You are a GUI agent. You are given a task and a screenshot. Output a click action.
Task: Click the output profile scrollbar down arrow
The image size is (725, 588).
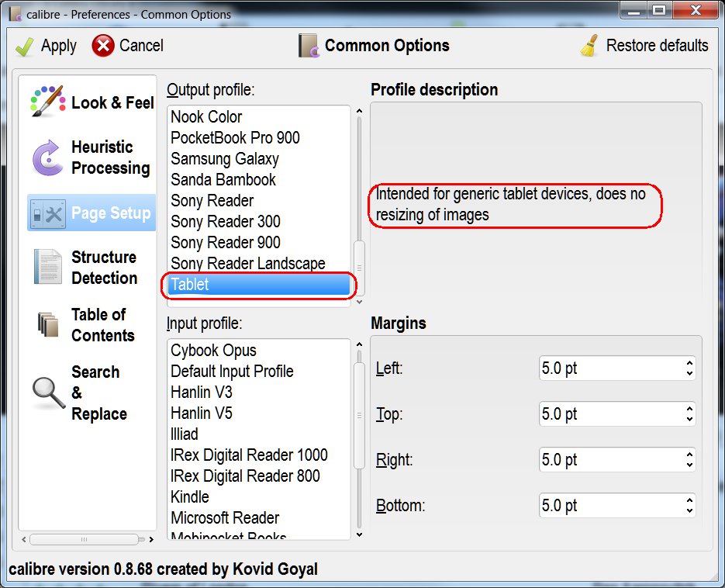(x=359, y=302)
